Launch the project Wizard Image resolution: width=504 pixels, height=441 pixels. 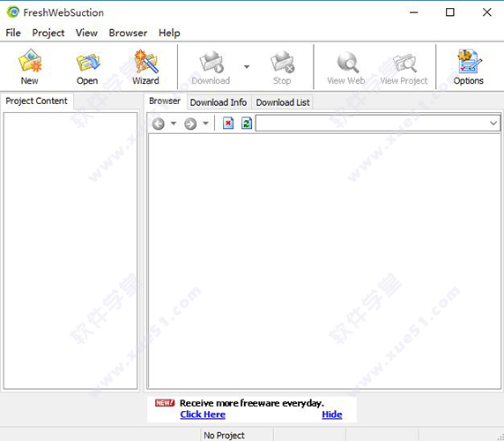tap(145, 66)
